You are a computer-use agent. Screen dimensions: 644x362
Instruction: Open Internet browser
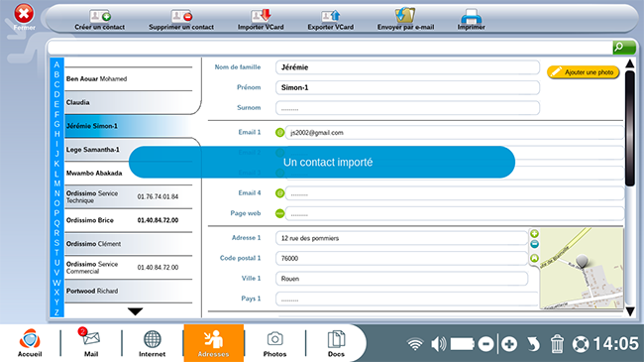pyautogui.click(x=152, y=343)
